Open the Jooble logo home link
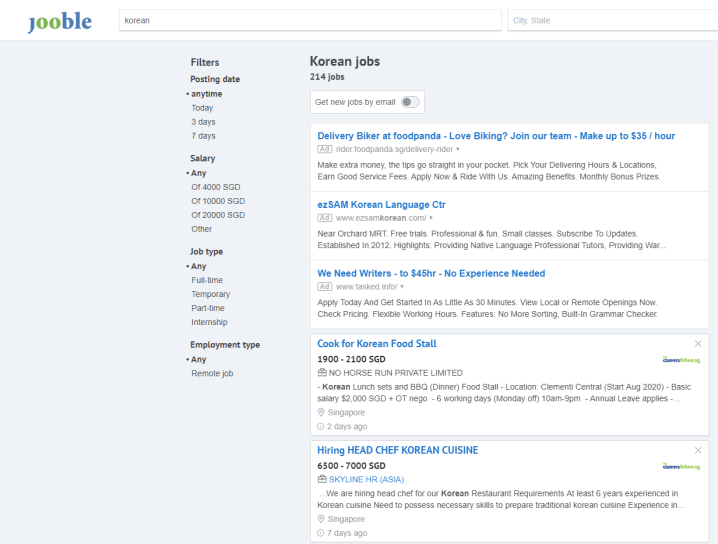 pos(60,22)
